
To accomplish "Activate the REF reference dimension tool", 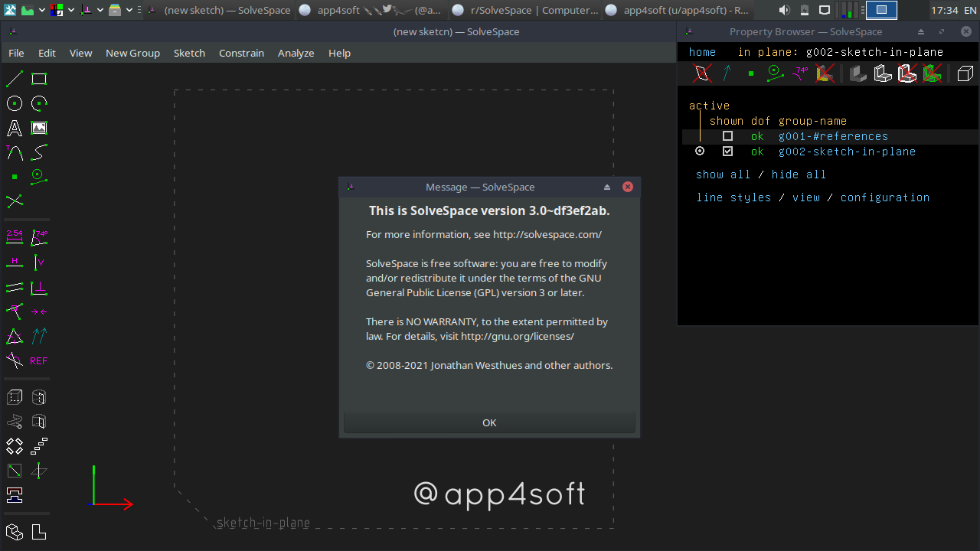I will point(38,360).
